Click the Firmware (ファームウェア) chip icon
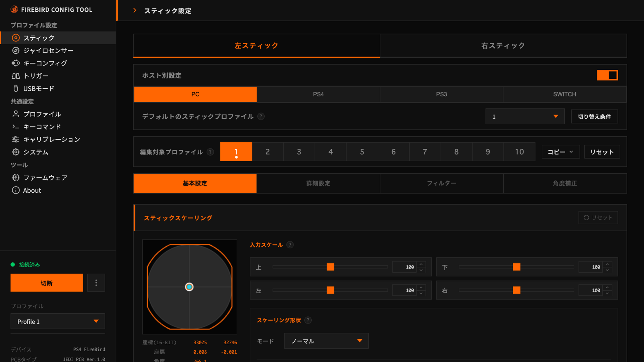This screenshot has height=362, width=644. [16, 178]
